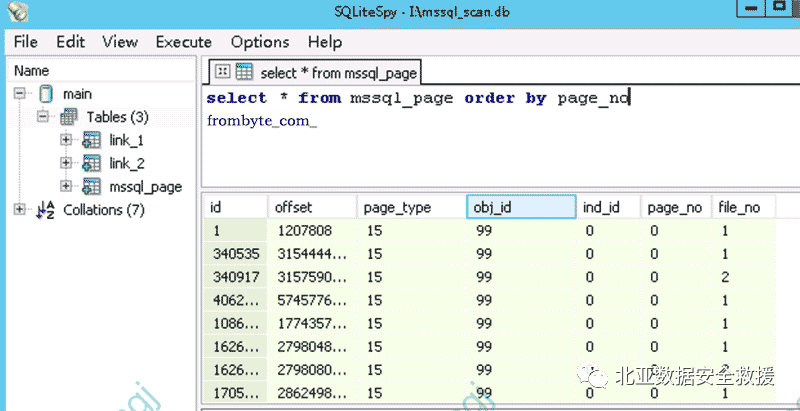Open the File menu
800x411 pixels.
pyautogui.click(x=25, y=42)
